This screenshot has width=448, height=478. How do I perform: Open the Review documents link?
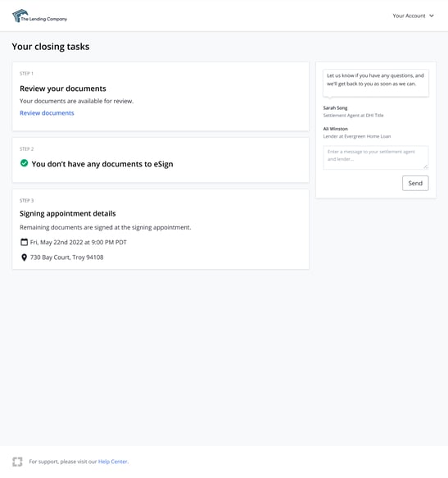pyautogui.click(x=47, y=113)
